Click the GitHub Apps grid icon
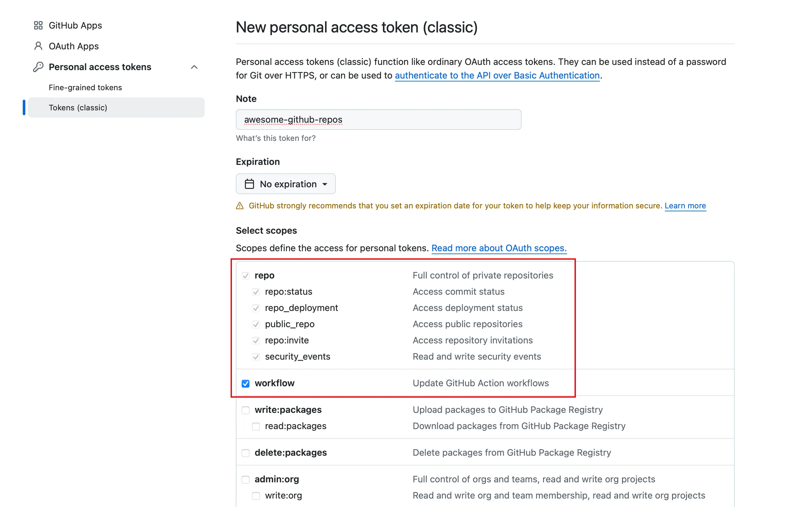Screen dimensions: 812x507 (38, 26)
